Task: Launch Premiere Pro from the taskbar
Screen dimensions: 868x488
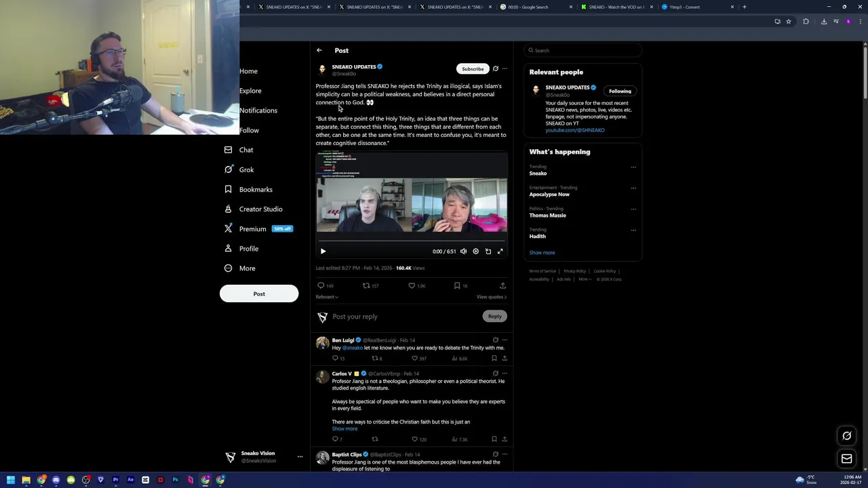Action: 115,480
